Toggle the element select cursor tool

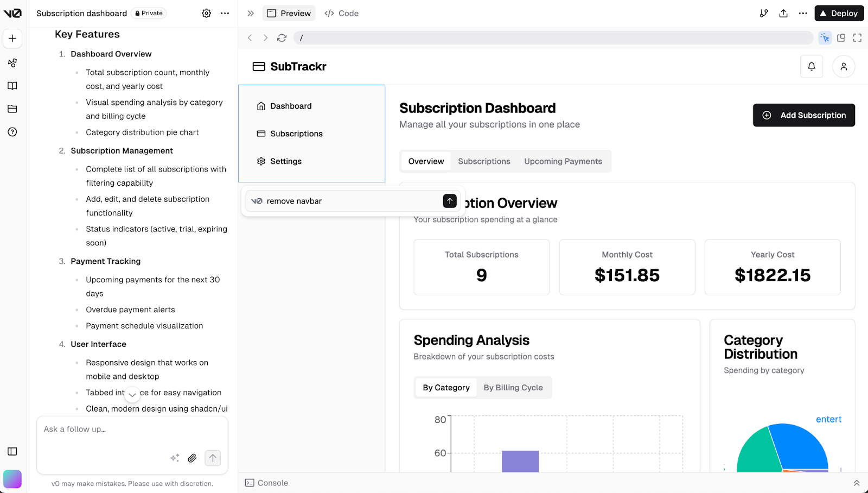(x=825, y=37)
